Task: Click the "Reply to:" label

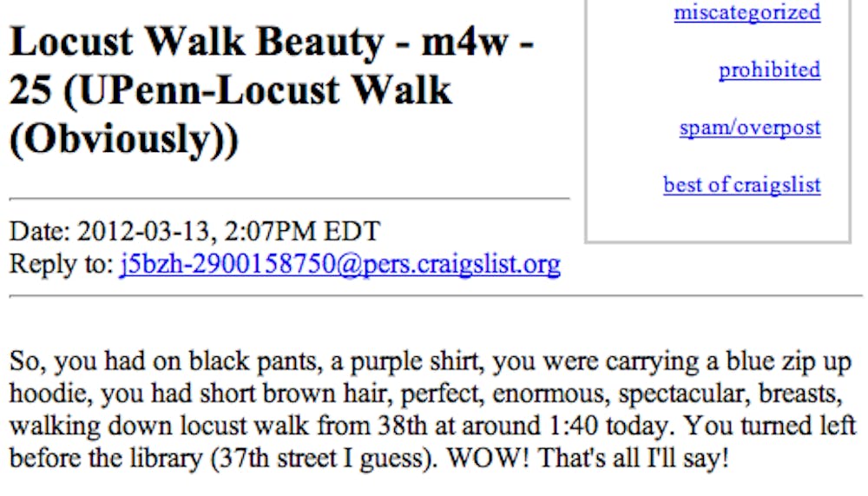Action: pyautogui.click(x=61, y=263)
